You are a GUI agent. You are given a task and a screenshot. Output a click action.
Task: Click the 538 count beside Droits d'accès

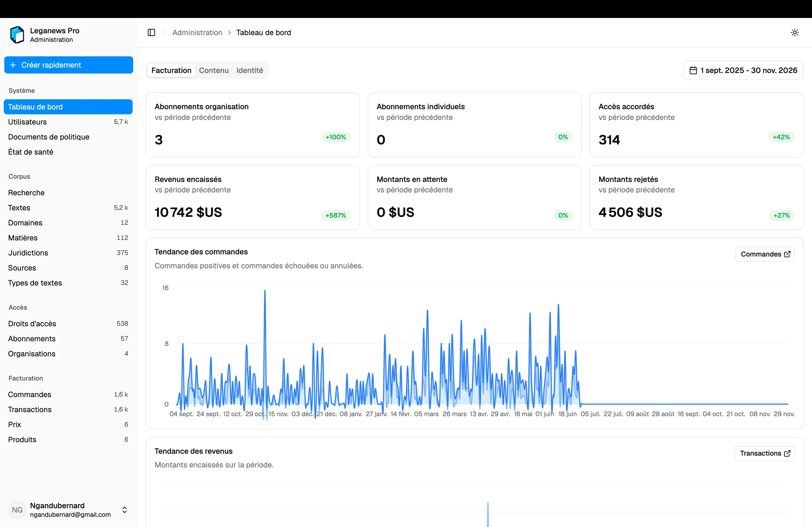coord(122,324)
